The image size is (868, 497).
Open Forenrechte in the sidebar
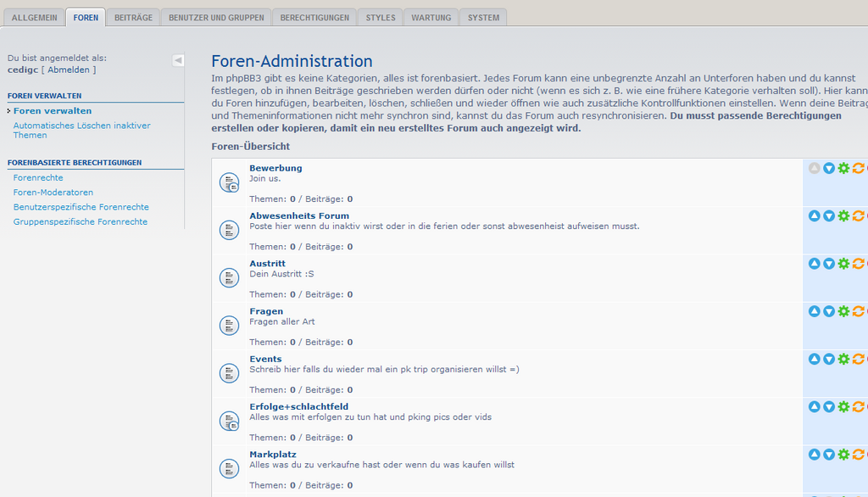pyautogui.click(x=38, y=178)
